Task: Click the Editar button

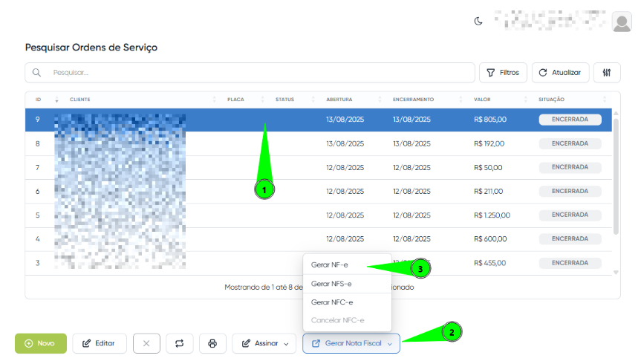Action: (99, 343)
